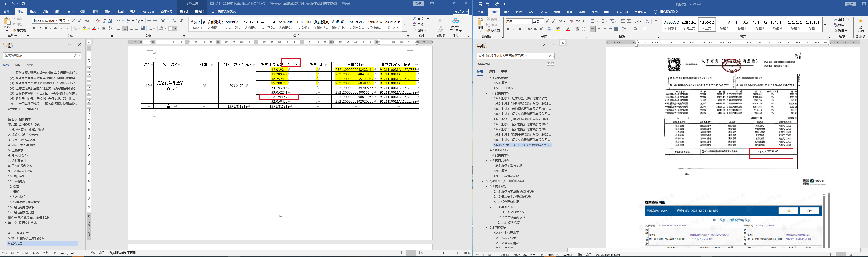868x257 pixels.
Task: Click the redo arrow in 投标文件 title bar
Action: pos(497,4)
